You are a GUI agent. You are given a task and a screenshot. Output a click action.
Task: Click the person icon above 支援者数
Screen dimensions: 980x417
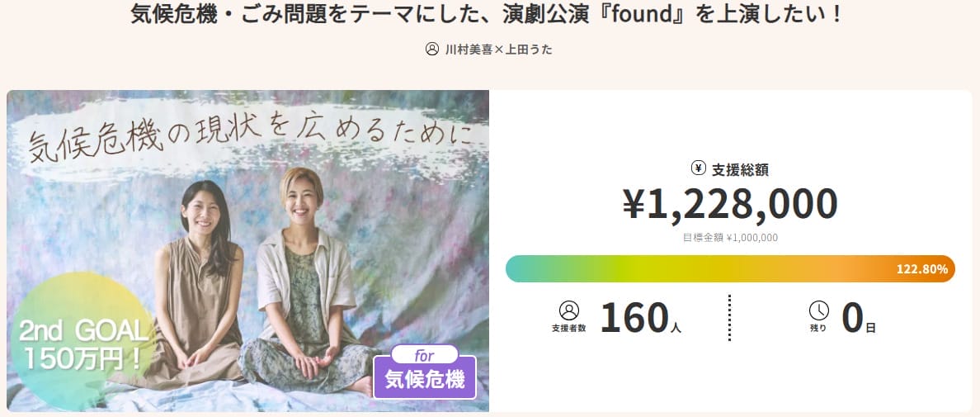tap(569, 310)
